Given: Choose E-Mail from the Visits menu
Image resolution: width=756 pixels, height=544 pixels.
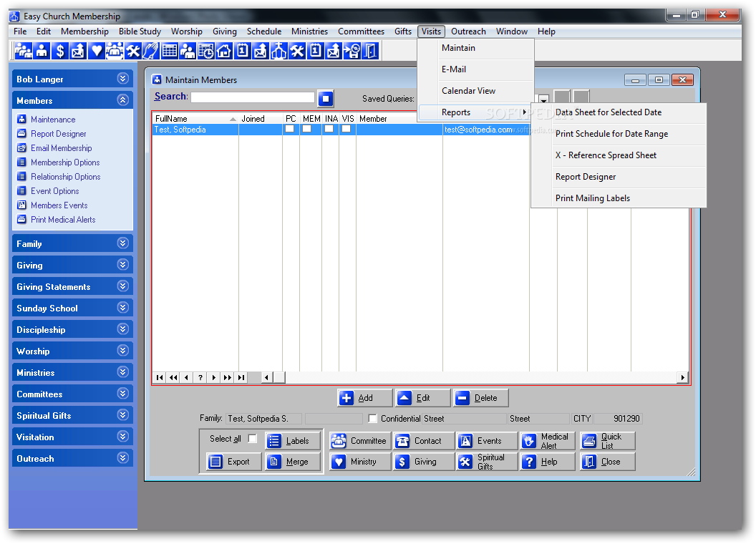Looking at the screenshot, I should click(475, 69).
